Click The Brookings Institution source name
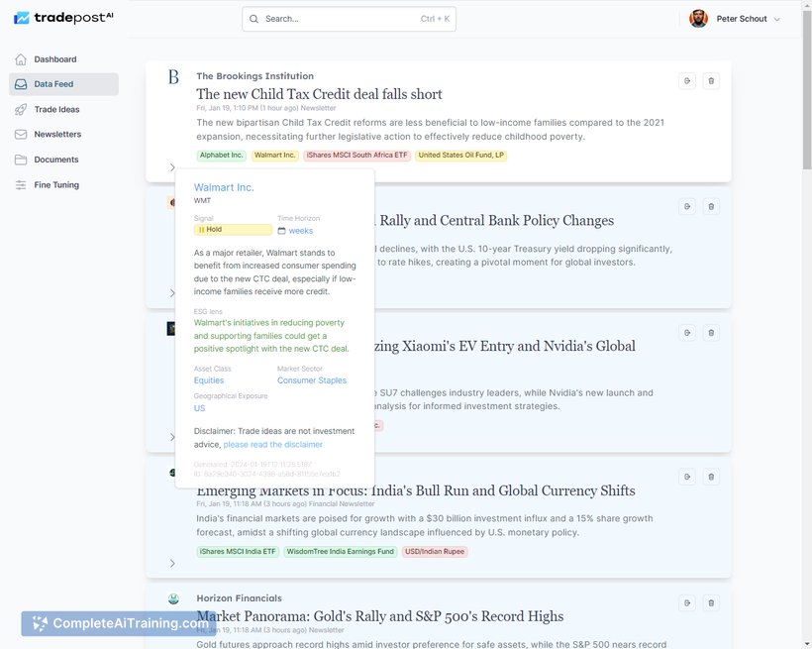812x649 pixels. click(x=254, y=76)
